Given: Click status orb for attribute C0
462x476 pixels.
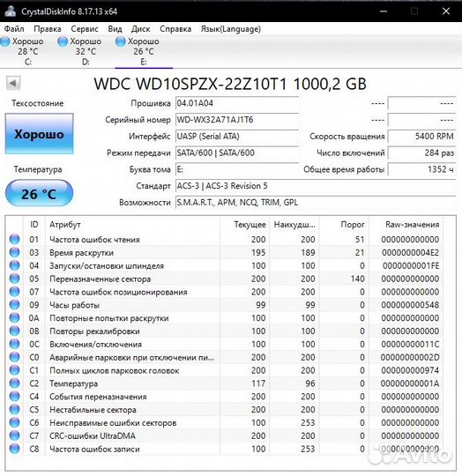Looking at the screenshot, I should pyautogui.click(x=14, y=357).
